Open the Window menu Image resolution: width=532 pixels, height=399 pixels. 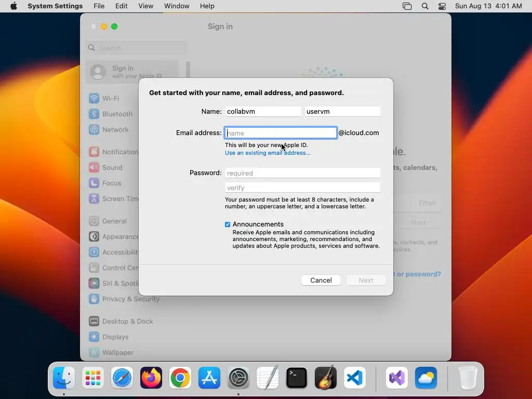[x=177, y=6]
